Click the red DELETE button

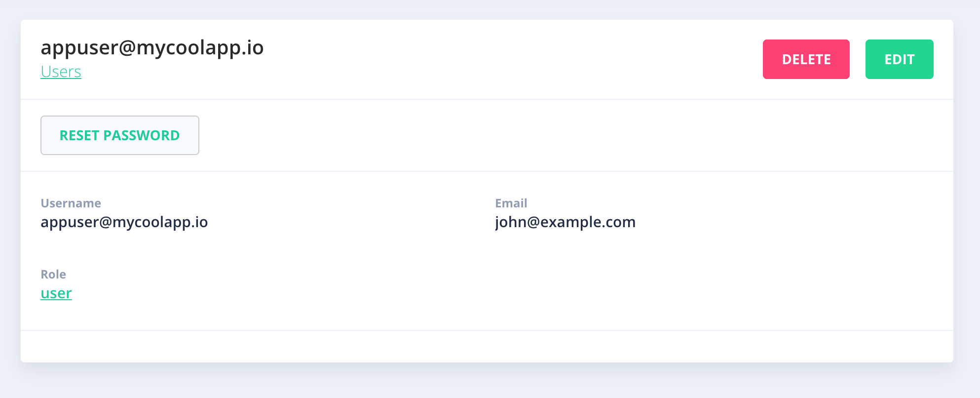(806, 59)
